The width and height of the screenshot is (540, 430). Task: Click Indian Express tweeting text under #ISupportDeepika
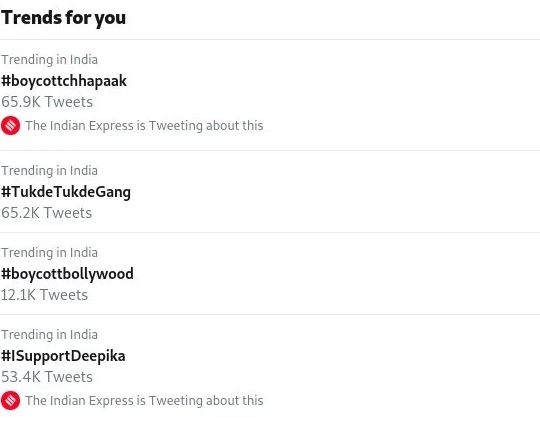144,401
